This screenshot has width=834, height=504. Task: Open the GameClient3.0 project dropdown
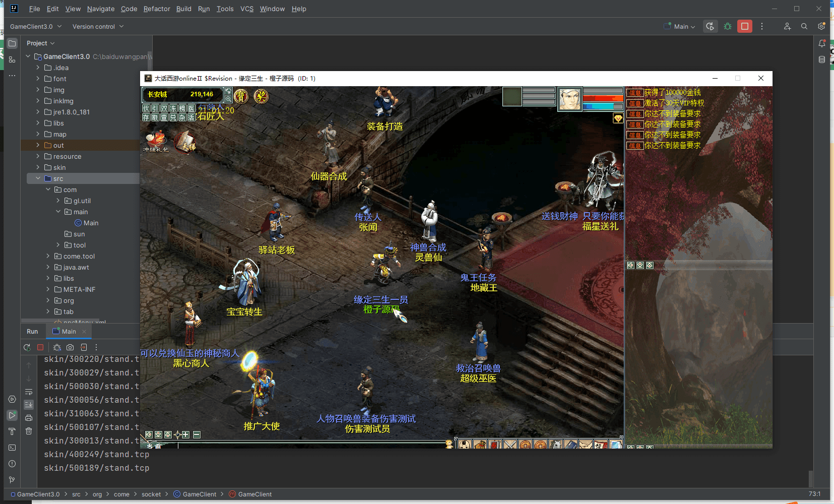[x=36, y=26]
